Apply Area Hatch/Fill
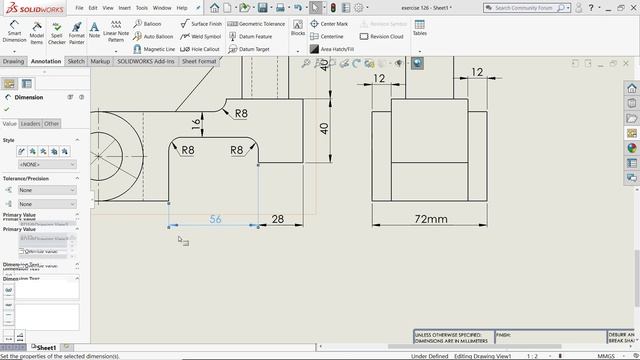 coord(332,49)
